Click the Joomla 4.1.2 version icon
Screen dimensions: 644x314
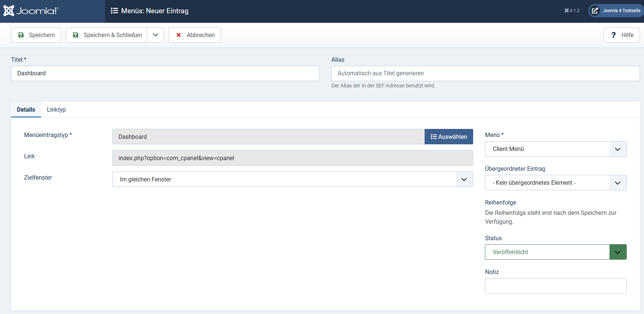(x=566, y=11)
